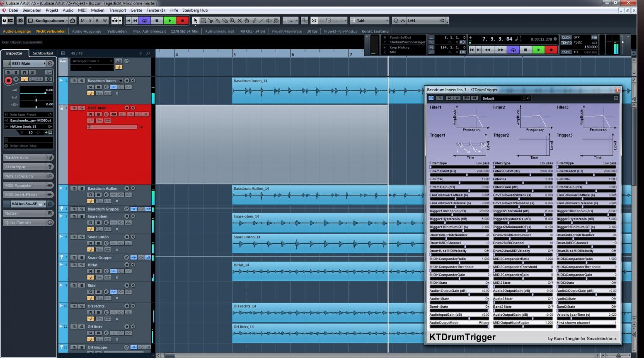Expand the TrackVersions inspector section

coord(28,157)
